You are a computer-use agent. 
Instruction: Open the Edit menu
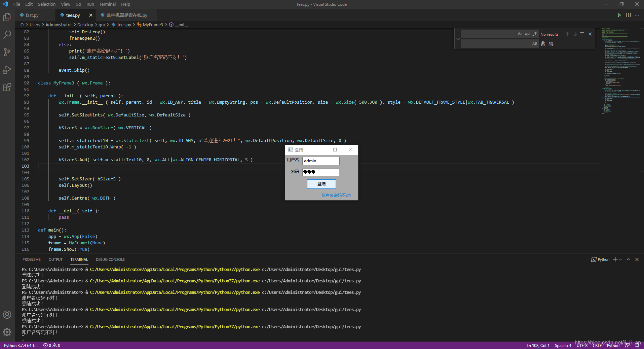(29, 4)
